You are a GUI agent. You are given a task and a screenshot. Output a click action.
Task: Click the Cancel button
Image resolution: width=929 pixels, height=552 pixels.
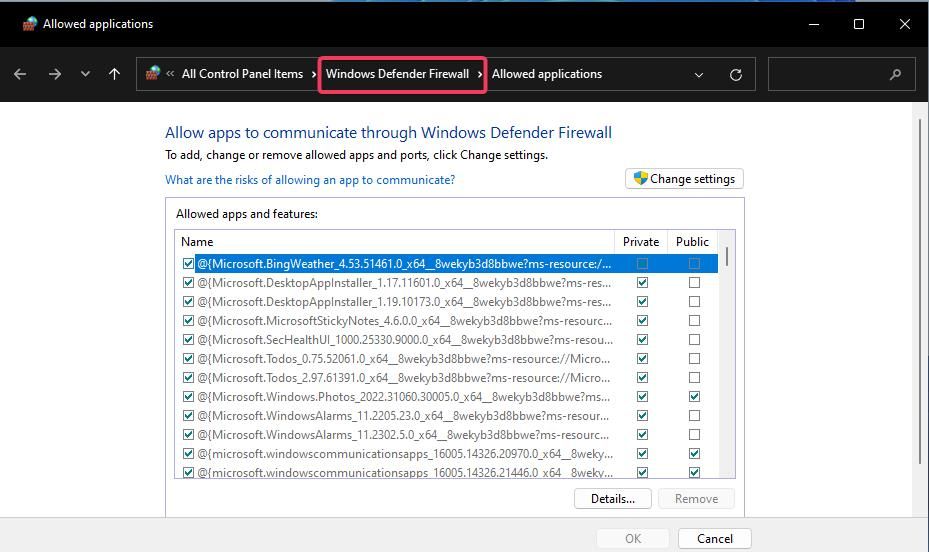714,538
